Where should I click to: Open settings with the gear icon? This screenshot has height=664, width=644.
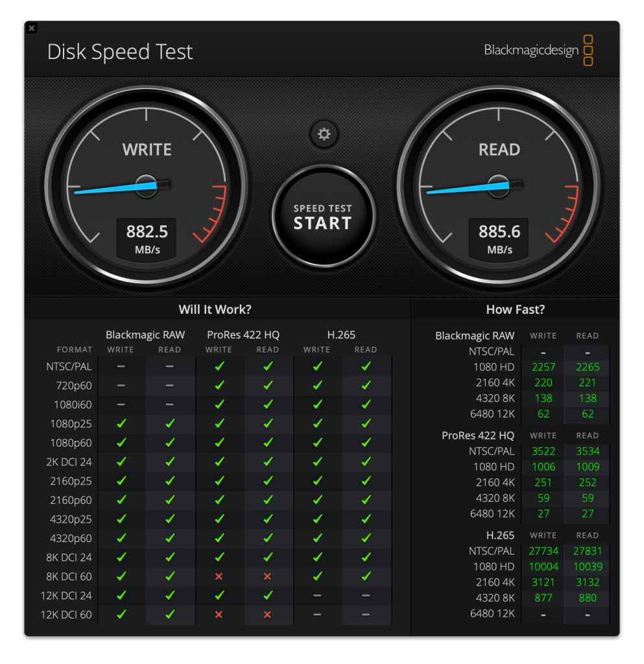click(324, 134)
